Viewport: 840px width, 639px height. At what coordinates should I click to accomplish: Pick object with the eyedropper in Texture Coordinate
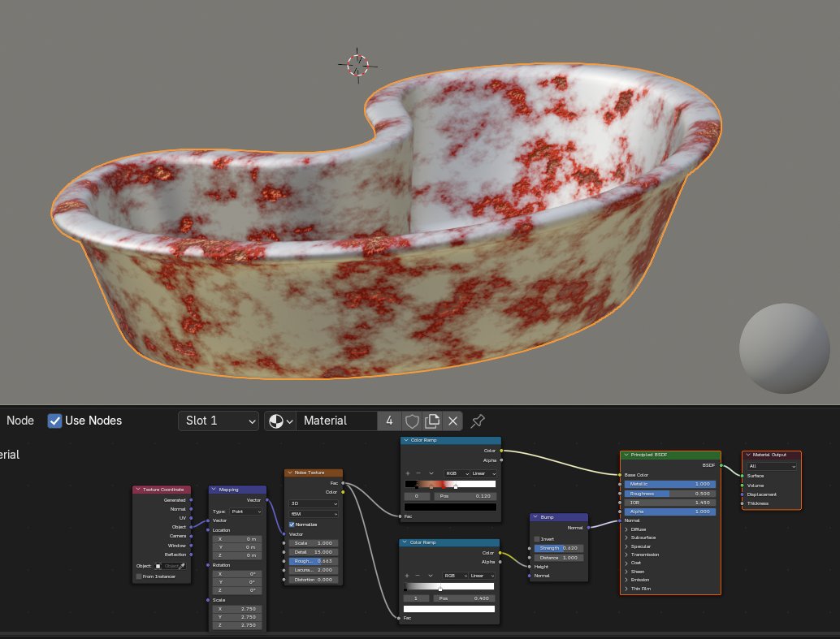(182, 566)
